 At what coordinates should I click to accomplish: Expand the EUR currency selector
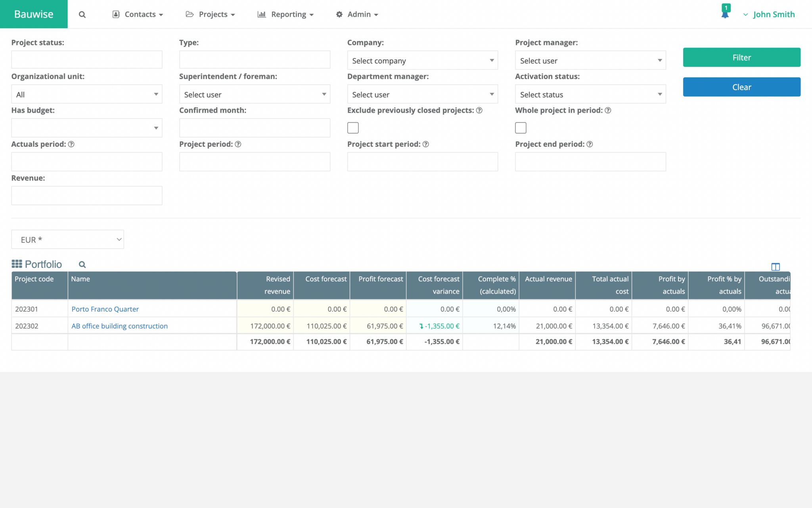coord(67,239)
